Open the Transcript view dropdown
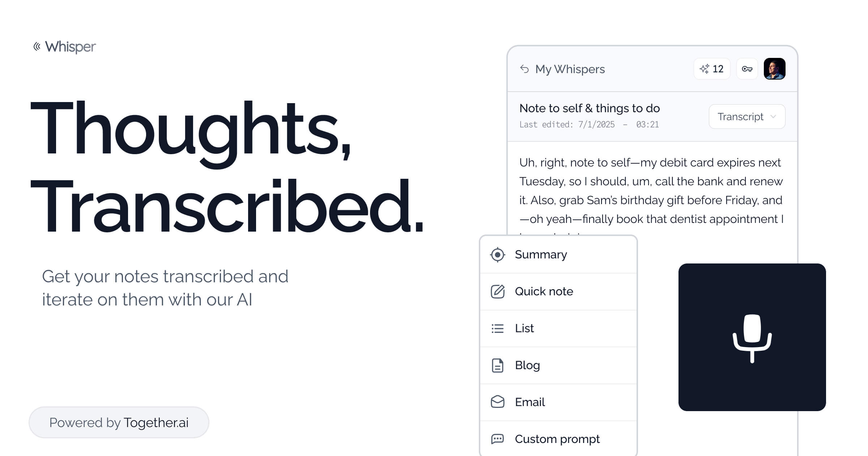868x456 pixels. [746, 116]
